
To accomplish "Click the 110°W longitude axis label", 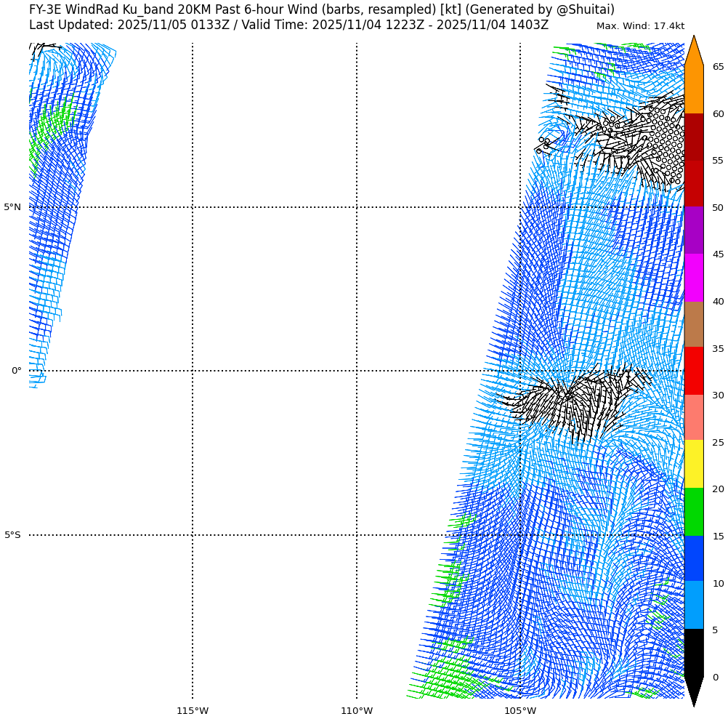I will click(x=357, y=710).
